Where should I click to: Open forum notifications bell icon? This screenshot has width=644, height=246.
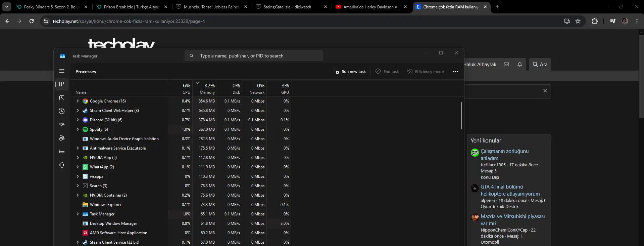pos(519,64)
